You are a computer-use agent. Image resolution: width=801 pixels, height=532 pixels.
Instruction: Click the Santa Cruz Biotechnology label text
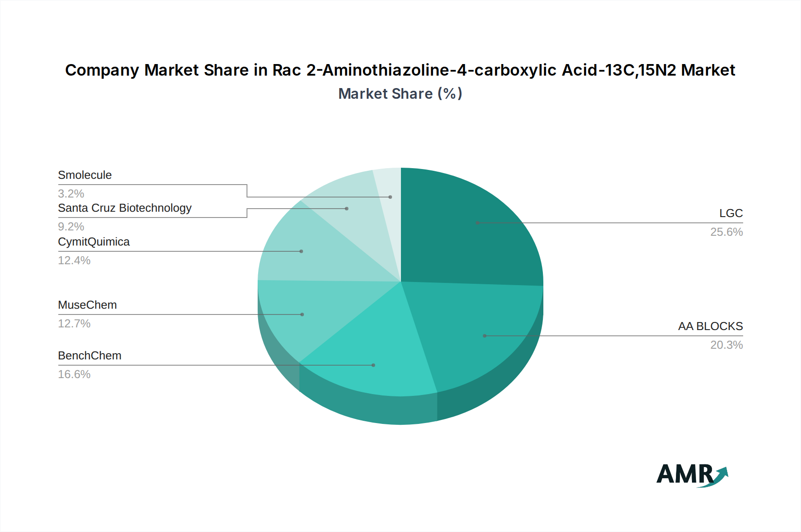[x=125, y=208]
